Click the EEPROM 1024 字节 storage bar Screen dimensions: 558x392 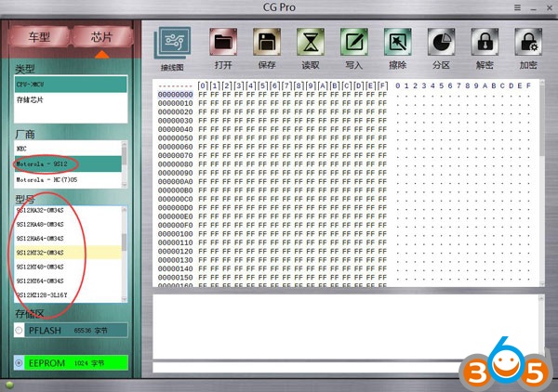coord(76,363)
